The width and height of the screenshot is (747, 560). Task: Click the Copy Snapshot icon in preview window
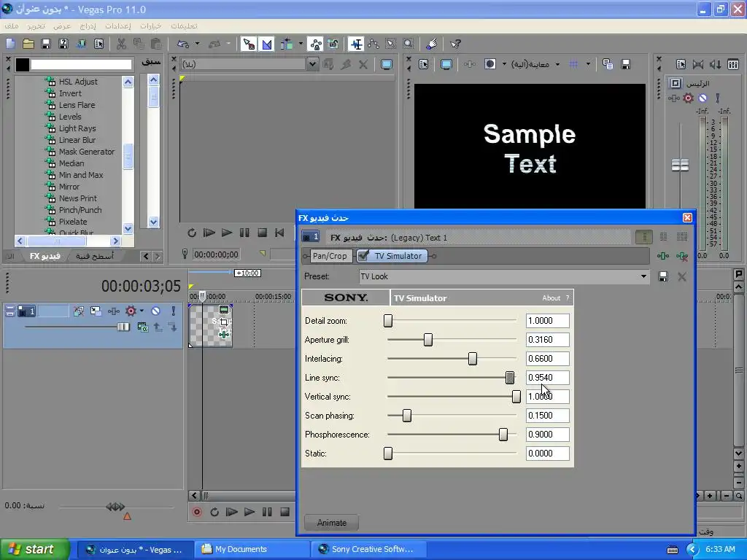[x=608, y=64]
